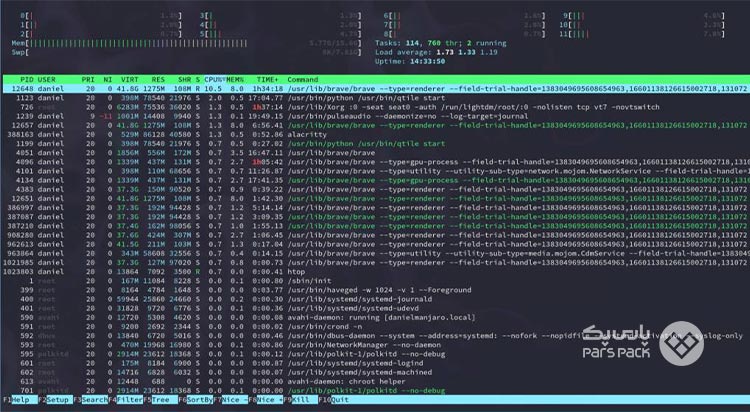Select the systemd-udevd process row
The image size is (750, 412).
click(x=376, y=308)
